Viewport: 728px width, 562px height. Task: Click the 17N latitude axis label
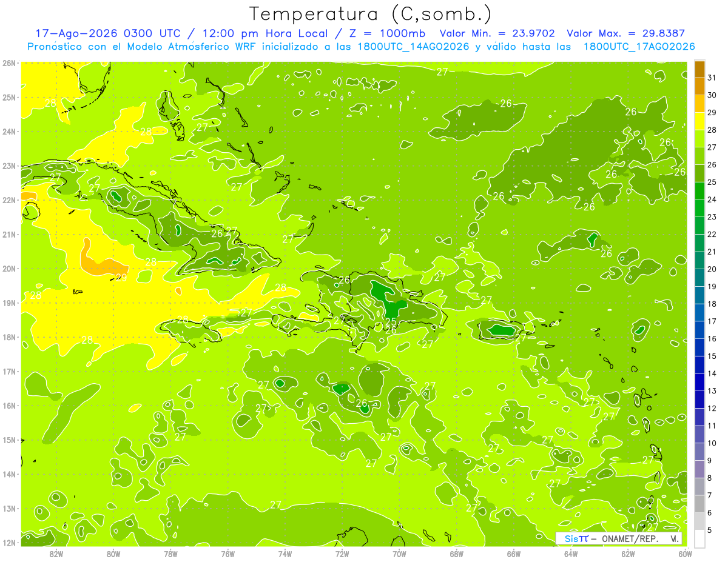click(x=9, y=371)
